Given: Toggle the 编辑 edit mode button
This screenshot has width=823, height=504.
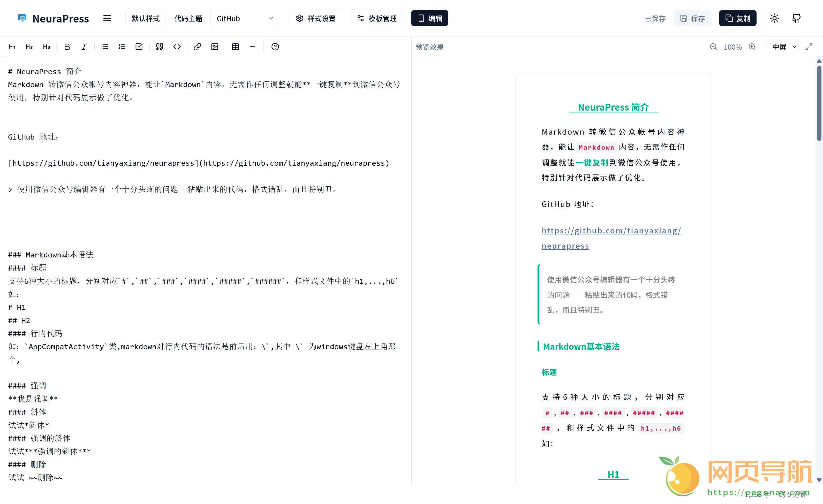Looking at the screenshot, I should (x=429, y=18).
